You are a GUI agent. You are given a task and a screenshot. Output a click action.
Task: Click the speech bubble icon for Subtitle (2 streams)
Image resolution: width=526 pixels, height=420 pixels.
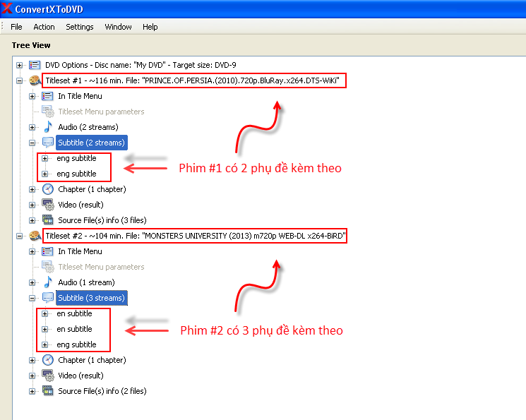click(x=47, y=143)
